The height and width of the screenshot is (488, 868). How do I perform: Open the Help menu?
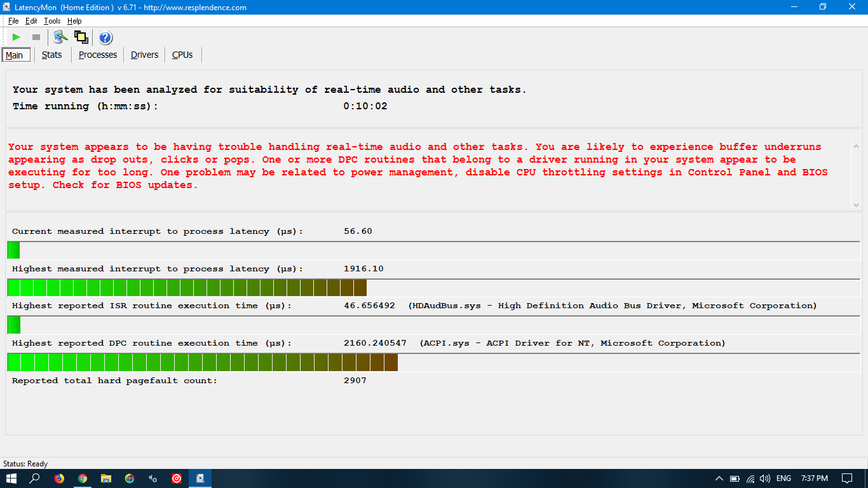click(74, 21)
